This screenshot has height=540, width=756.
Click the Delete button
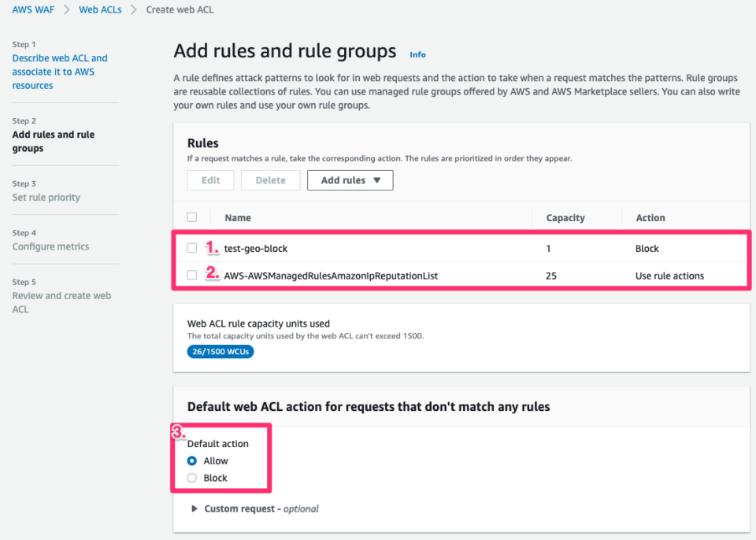(270, 180)
